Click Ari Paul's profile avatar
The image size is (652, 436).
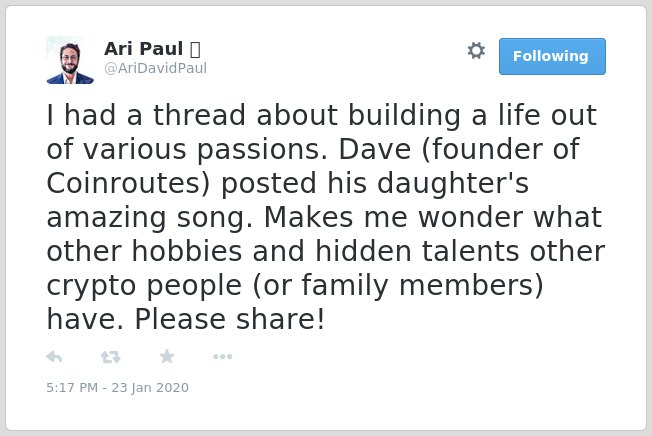click(70, 60)
